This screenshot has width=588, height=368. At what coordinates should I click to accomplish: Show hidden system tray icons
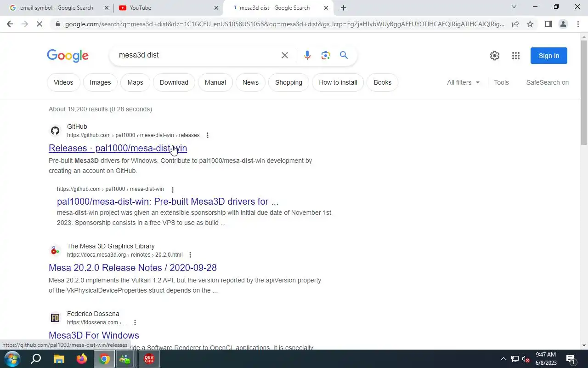point(503,359)
